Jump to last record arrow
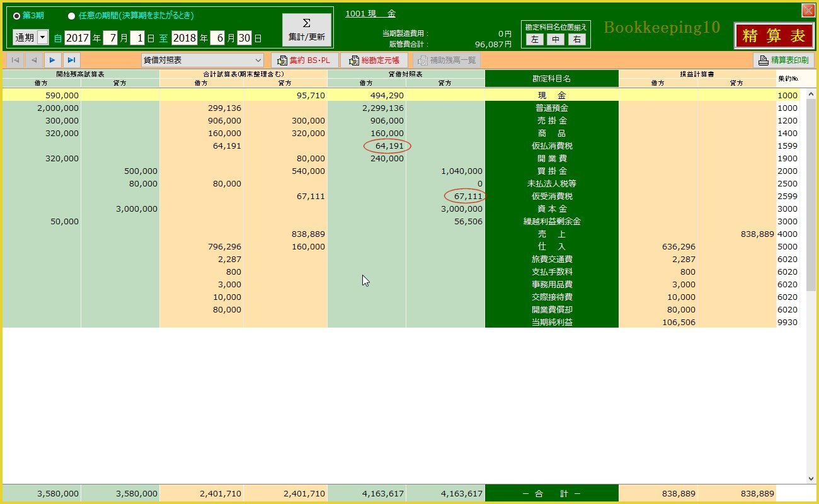 coord(71,60)
